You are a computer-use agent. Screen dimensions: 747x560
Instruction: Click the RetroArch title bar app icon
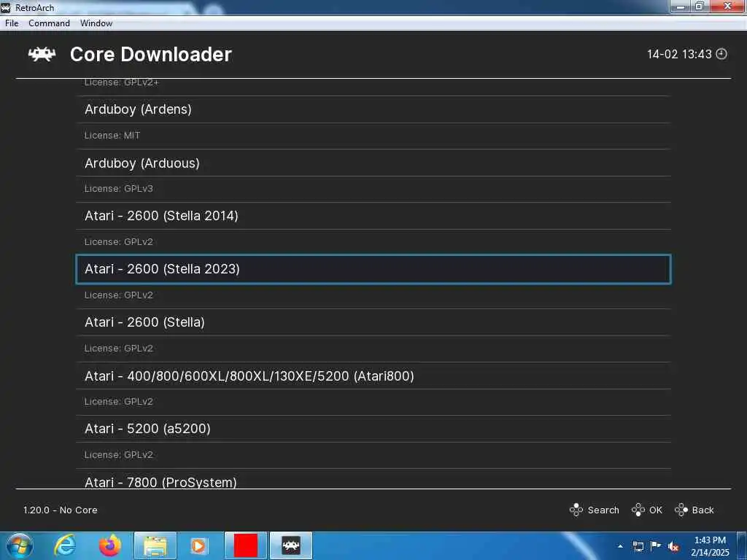coord(6,7)
